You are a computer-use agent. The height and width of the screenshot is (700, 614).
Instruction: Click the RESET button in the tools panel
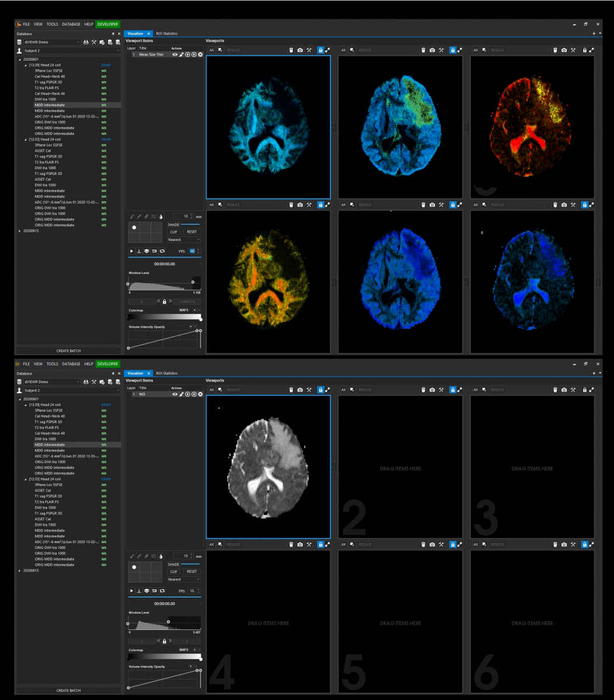pos(191,231)
